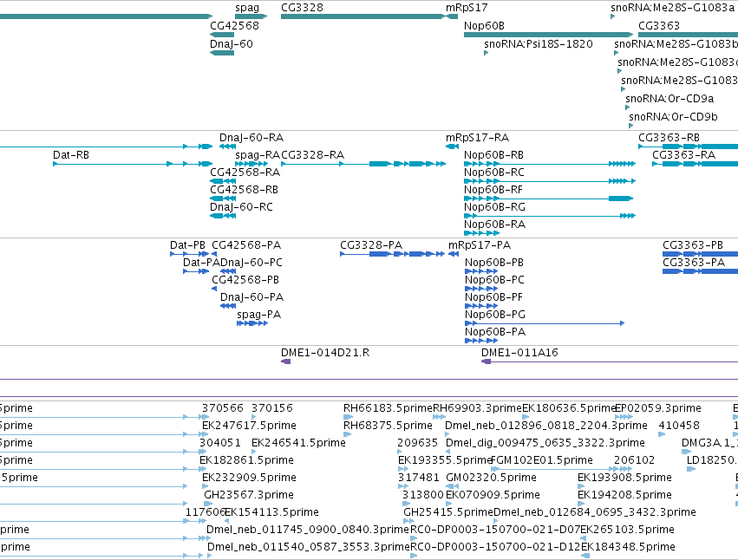Click the CG3363-PB protein label
This screenshot has height=560, width=738.
tap(692, 245)
